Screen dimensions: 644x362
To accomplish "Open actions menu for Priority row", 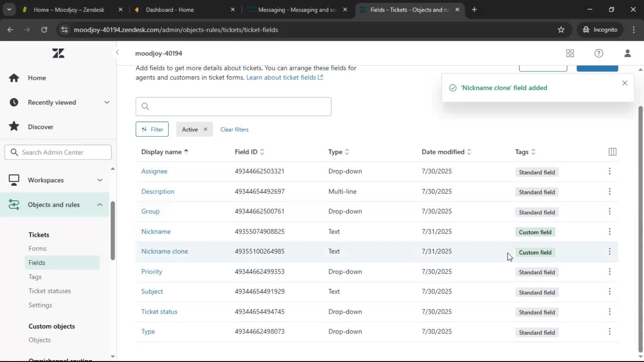I will 609,271.
